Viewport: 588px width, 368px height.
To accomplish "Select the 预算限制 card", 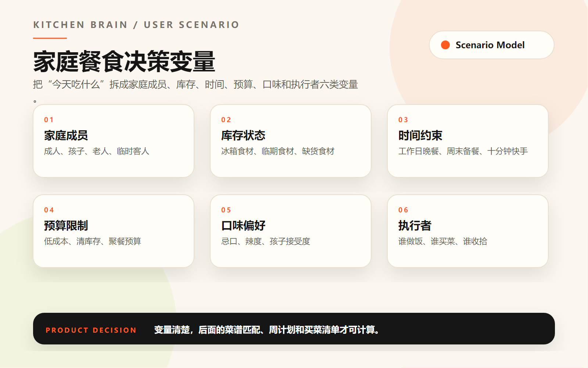I will 114,231.
